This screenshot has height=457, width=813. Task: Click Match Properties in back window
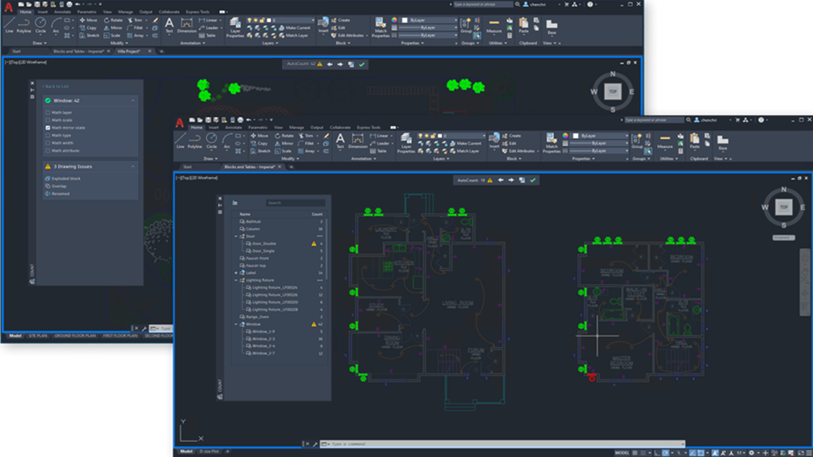(381, 27)
